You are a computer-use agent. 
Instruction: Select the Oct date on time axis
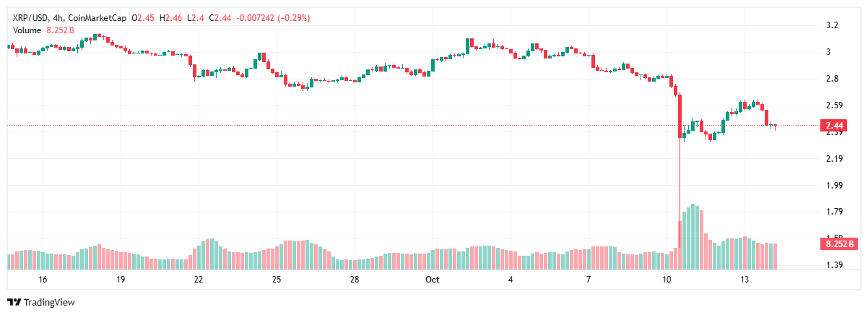[x=432, y=279]
